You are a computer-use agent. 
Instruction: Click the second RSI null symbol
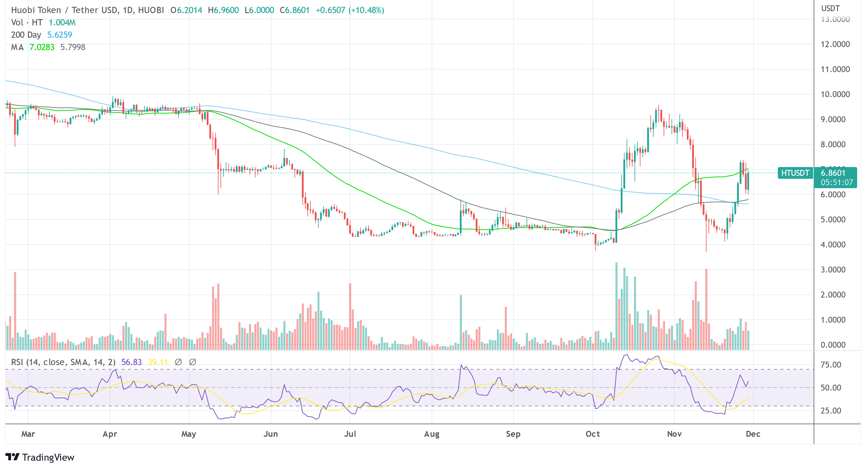(192, 362)
